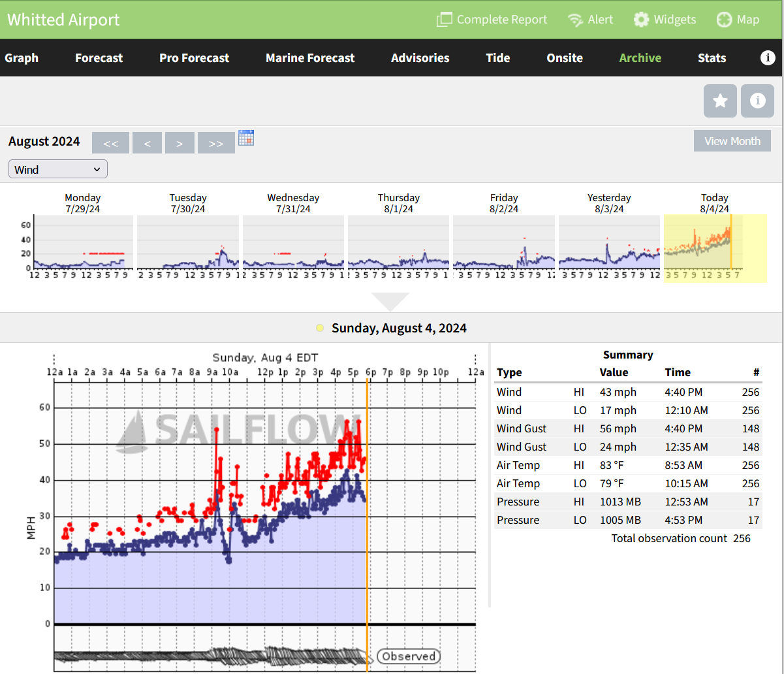Click the Value column header
784x674 pixels.
(x=614, y=372)
